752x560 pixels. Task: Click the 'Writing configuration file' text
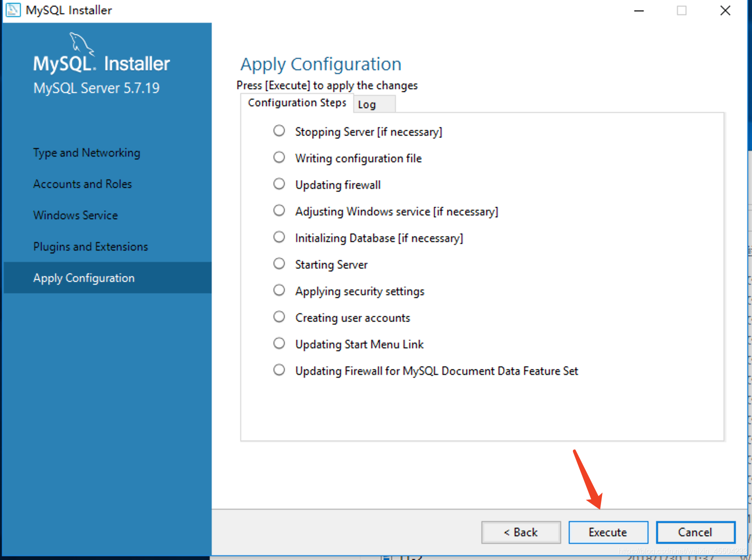[x=358, y=159]
